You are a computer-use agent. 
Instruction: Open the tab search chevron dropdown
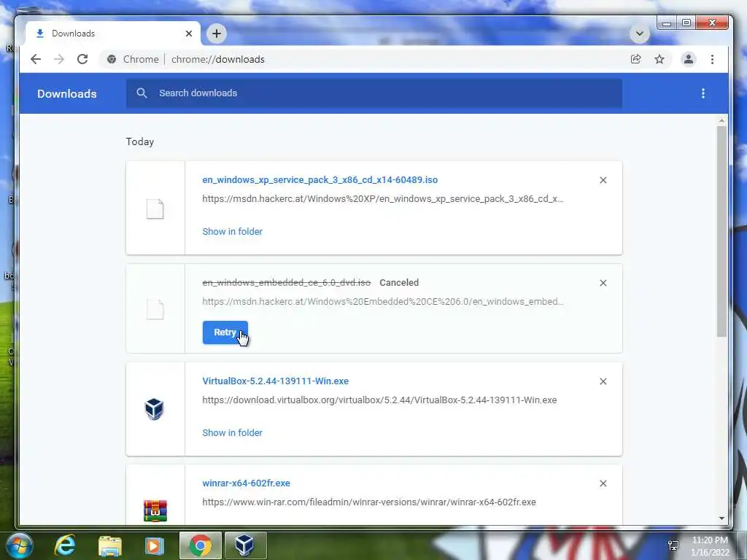point(639,34)
